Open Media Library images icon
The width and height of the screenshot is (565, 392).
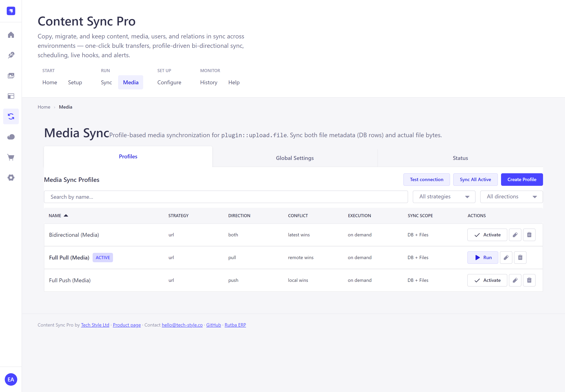pyautogui.click(x=11, y=76)
